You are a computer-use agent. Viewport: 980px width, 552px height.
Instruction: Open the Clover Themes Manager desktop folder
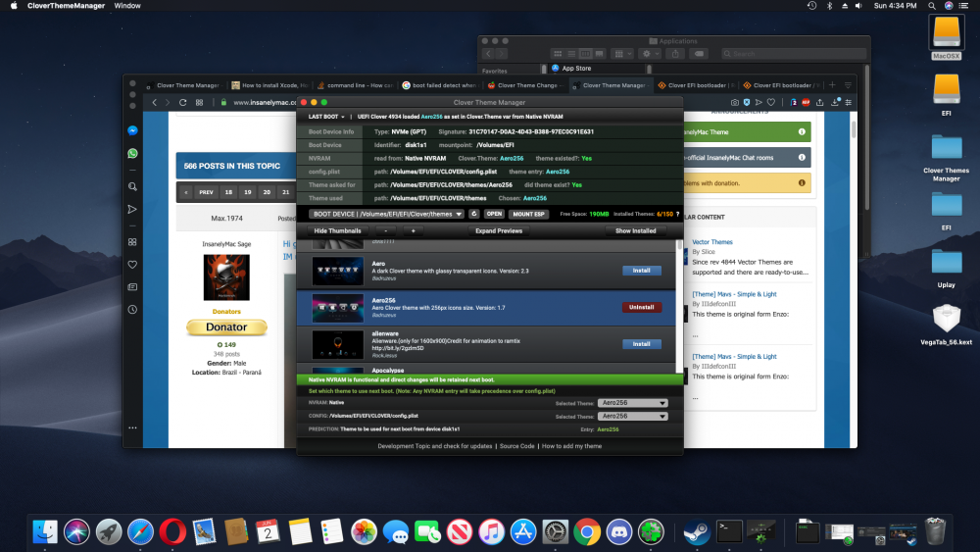point(947,157)
